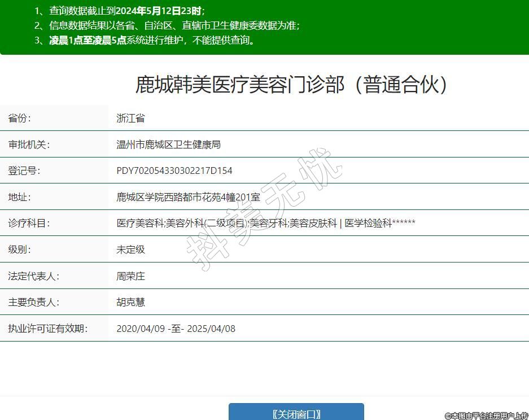Click the main person in charge 胡克慧
Image resolution: width=529 pixels, height=420 pixels.
point(130,302)
